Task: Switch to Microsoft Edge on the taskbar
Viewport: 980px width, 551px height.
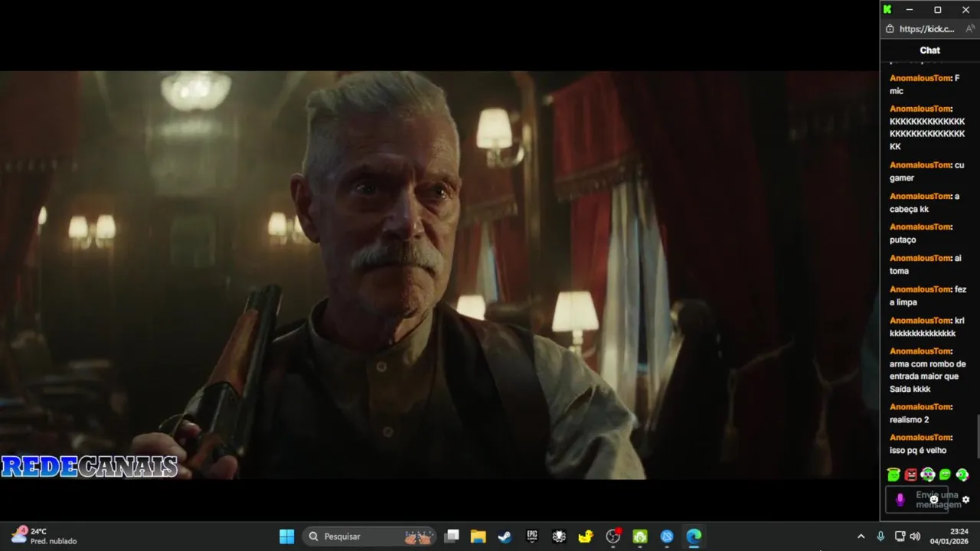Action: 694,536
